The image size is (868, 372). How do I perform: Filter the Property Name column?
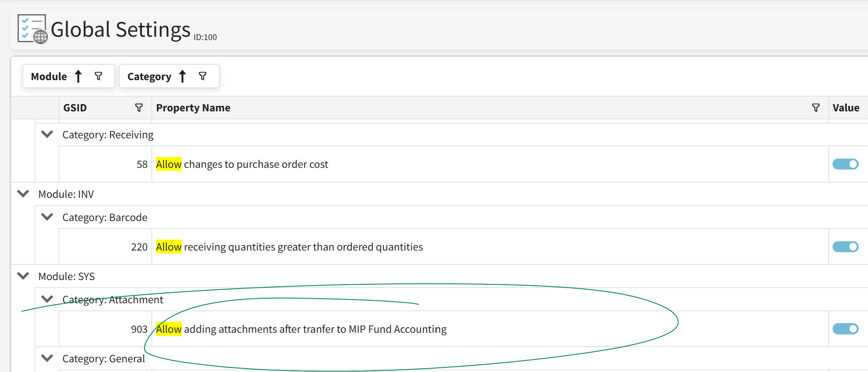[816, 108]
